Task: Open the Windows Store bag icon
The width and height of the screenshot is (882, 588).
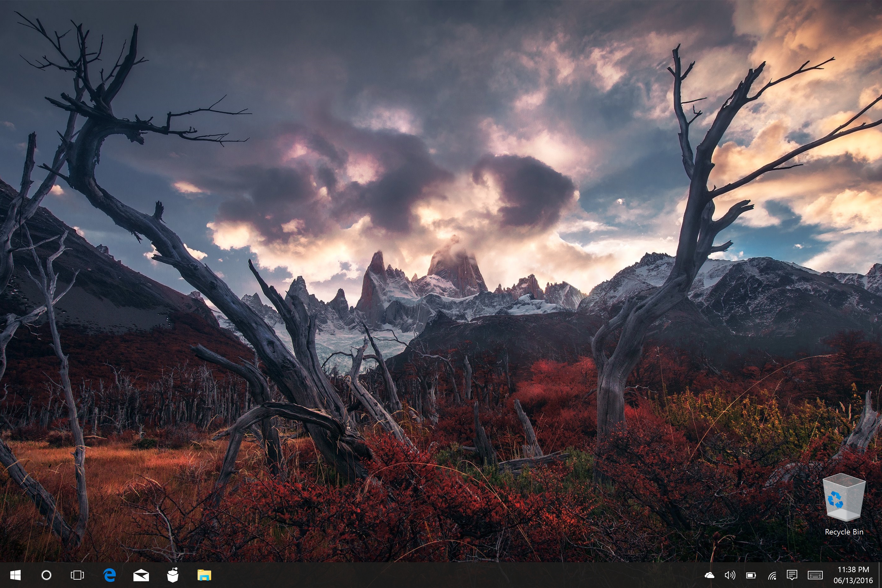Action: 172,575
